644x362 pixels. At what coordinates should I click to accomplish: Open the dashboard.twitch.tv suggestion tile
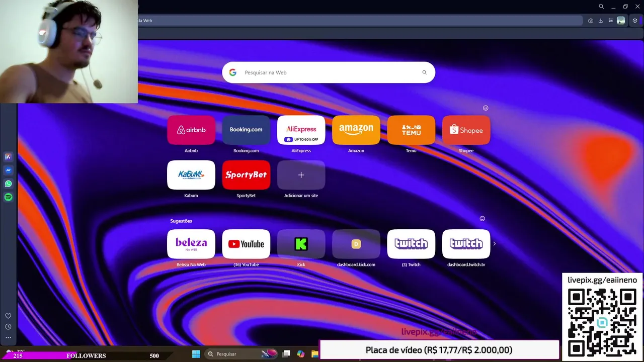466,244
